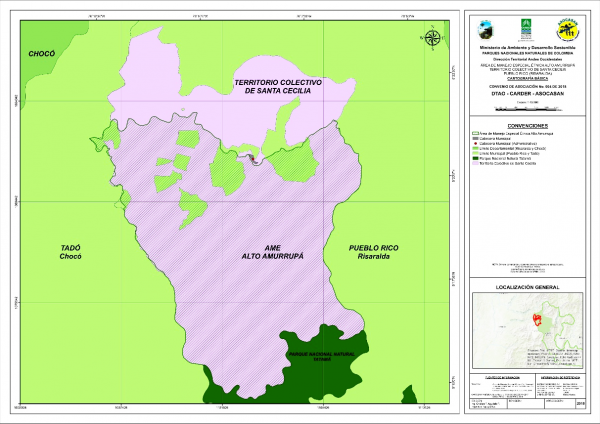Click the 2018 year cell in title block
600x424 pixels.
click(580, 403)
